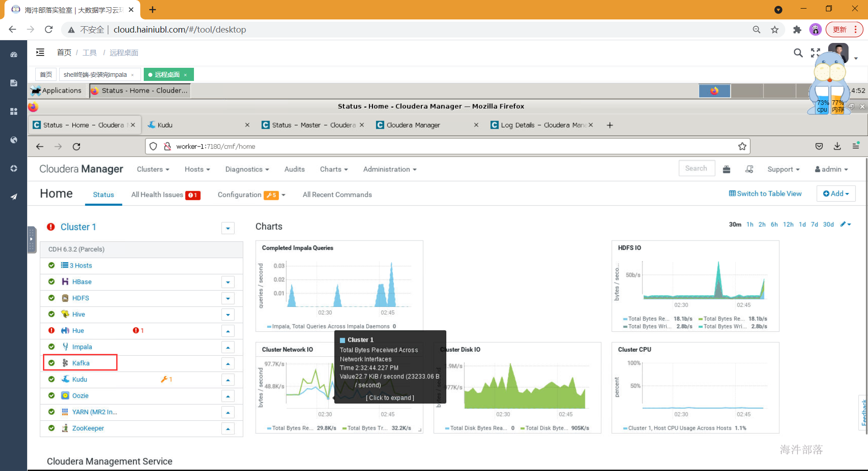Open Hosts menu
868x471 pixels.
(197, 169)
